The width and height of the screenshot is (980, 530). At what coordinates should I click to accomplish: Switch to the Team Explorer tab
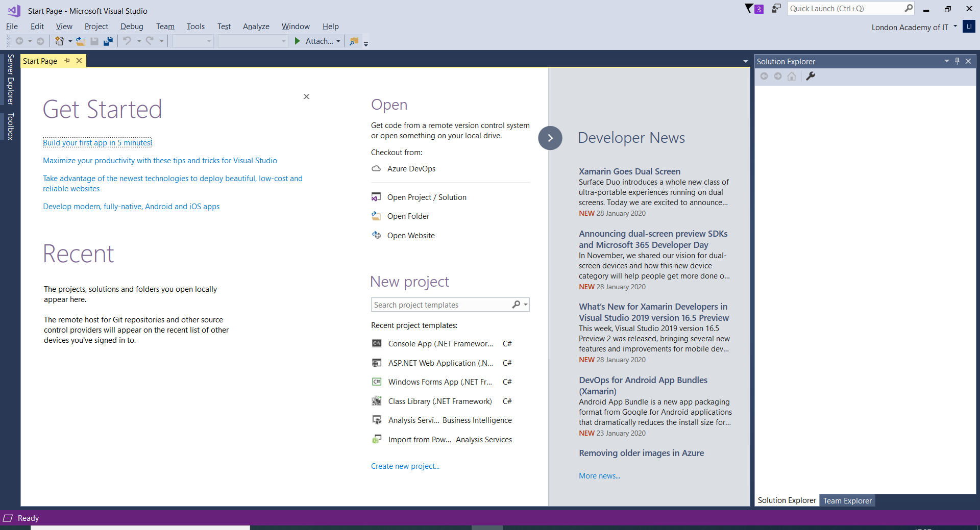coord(847,500)
